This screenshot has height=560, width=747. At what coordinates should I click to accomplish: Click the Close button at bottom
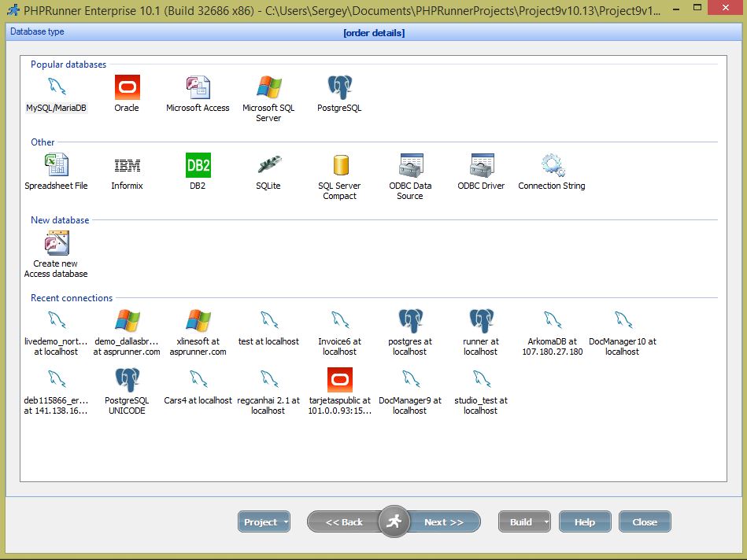645,522
